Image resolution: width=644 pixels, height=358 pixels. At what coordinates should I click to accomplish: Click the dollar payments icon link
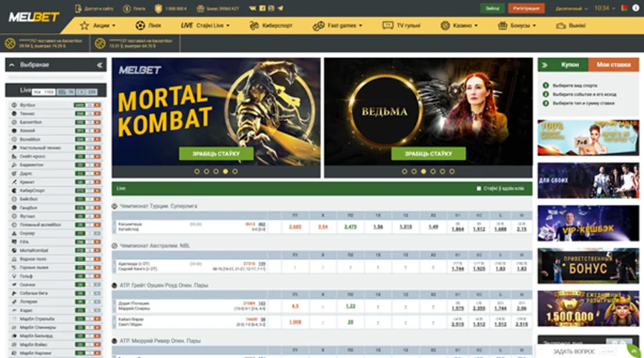click(x=127, y=8)
